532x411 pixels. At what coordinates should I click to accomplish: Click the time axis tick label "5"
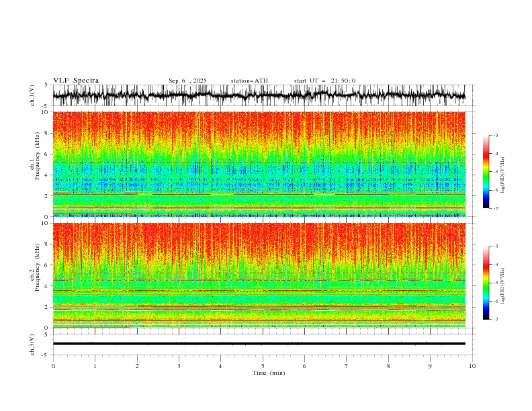coord(263,366)
